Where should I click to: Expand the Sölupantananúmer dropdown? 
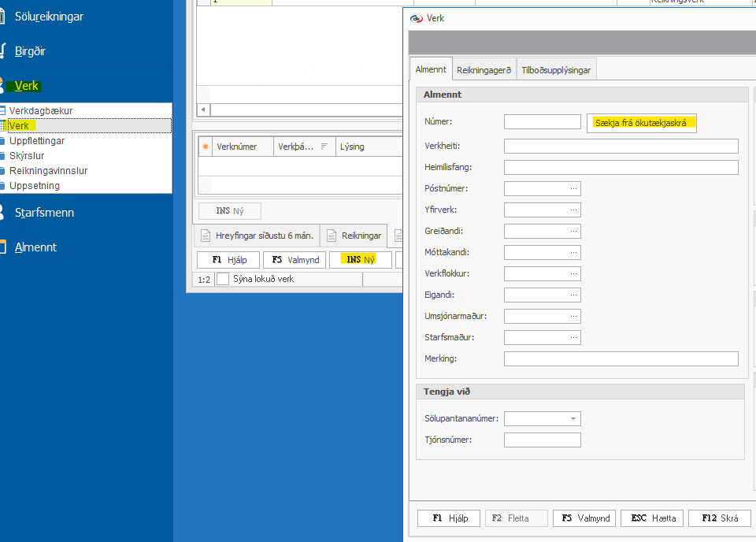point(573,419)
